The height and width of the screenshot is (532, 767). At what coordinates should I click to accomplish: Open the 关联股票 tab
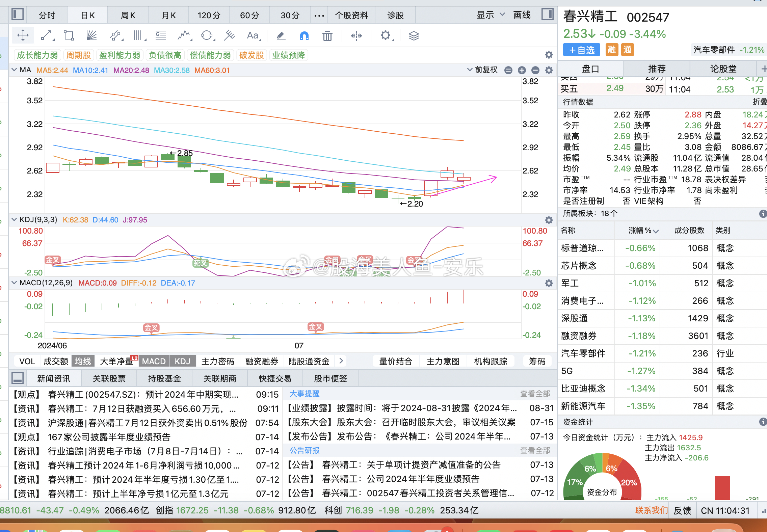tap(109, 378)
